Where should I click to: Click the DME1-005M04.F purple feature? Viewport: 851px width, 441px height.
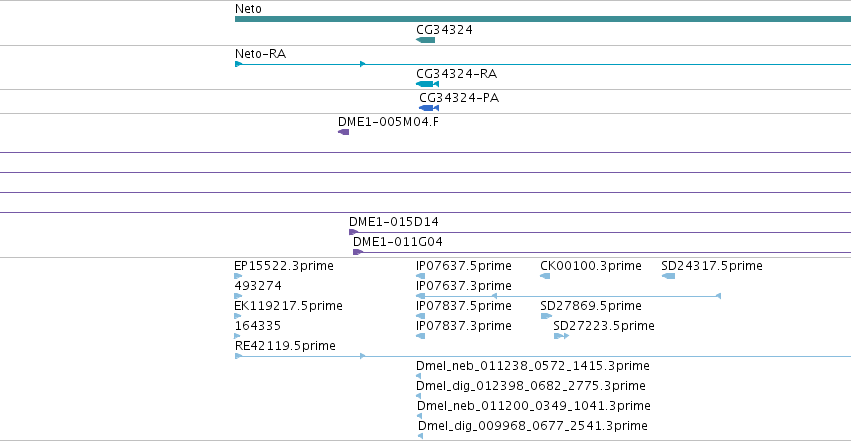(344, 132)
